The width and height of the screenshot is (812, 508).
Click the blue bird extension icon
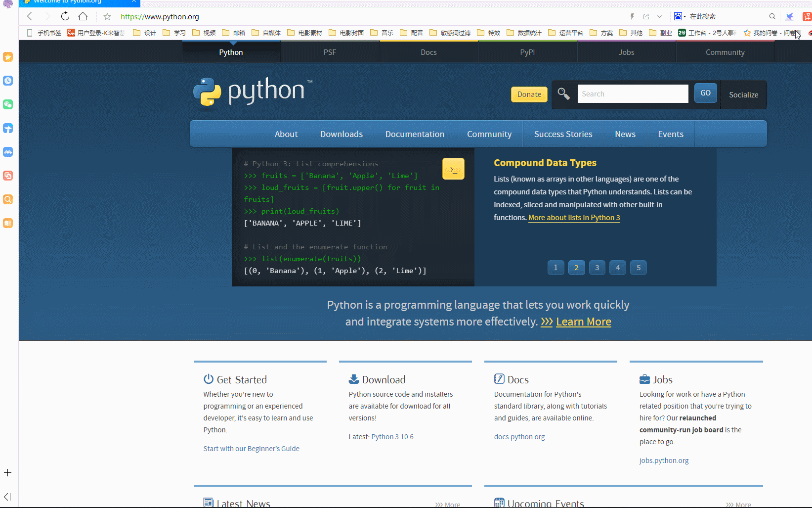pyautogui.click(x=790, y=16)
